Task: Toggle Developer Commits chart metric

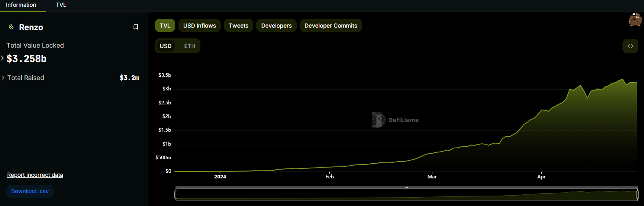Action: [331, 26]
